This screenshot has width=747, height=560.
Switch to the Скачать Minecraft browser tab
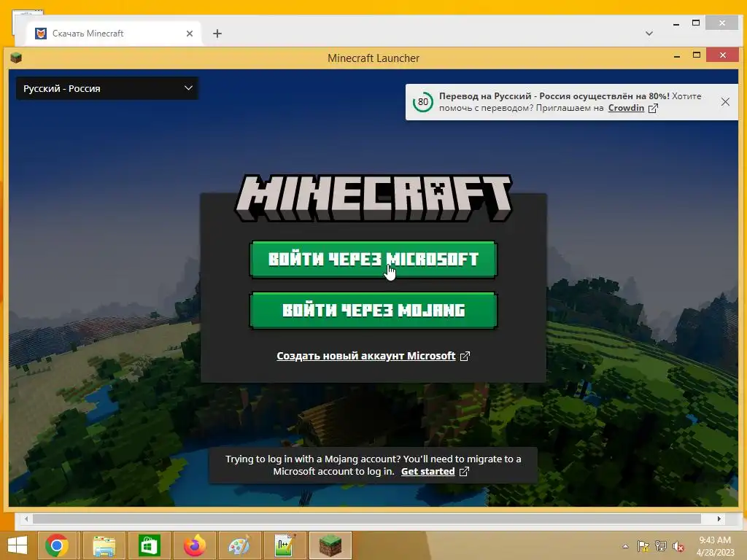(x=115, y=34)
